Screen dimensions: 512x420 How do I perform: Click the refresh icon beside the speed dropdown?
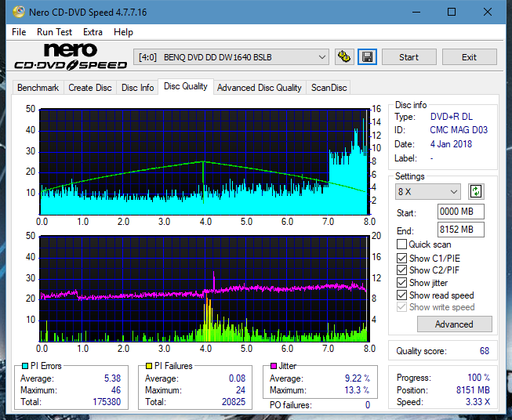coord(476,191)
